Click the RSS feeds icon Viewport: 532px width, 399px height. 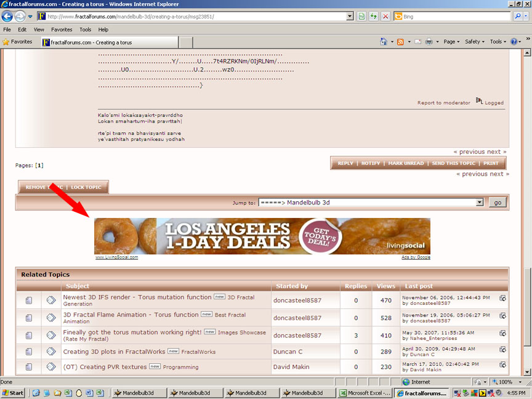coord(401,42)
